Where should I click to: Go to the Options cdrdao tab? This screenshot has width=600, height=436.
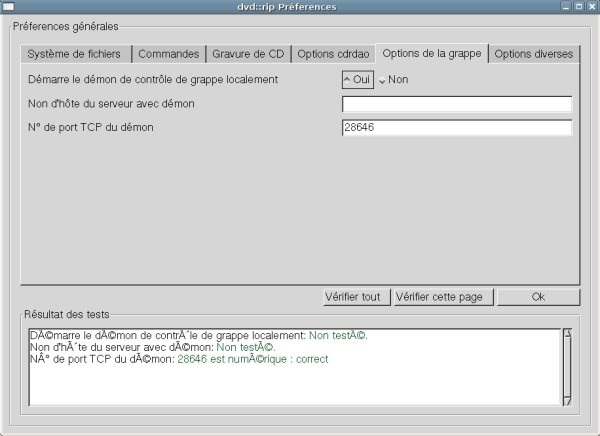coord(333,54)
